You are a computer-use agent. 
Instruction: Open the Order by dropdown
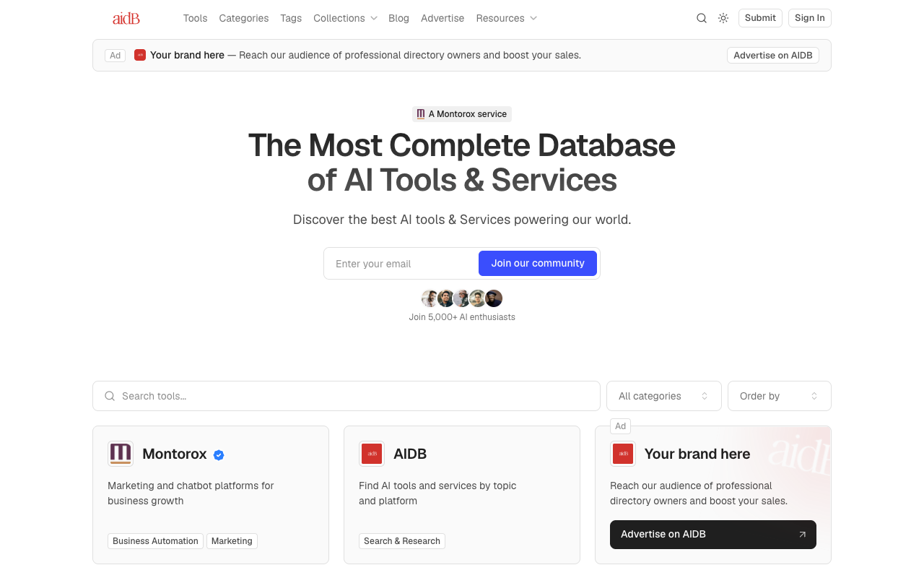click(780, 396)
